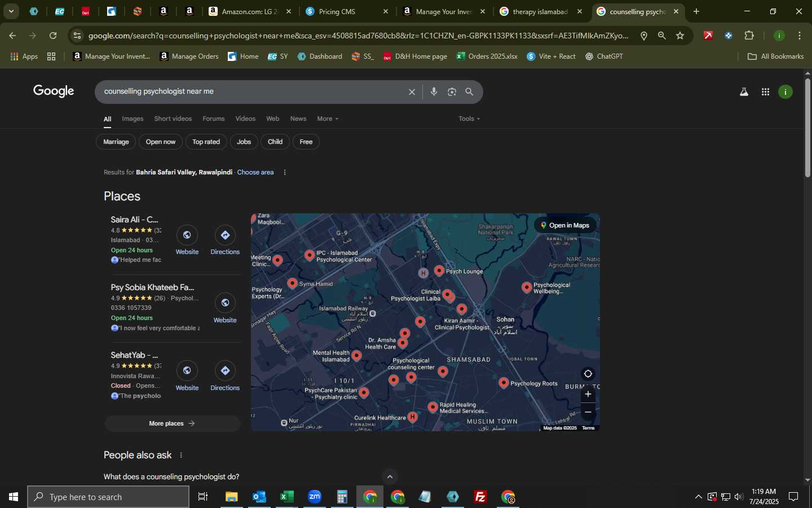Viewport: 812px width, 508px height.
Task: Get directions to SehatYab
Action: [x=225, y=371]
